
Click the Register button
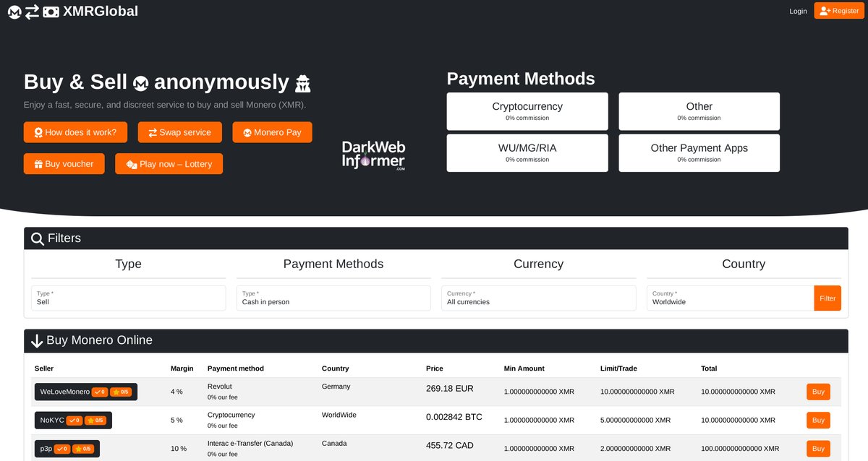coord(839,11)
